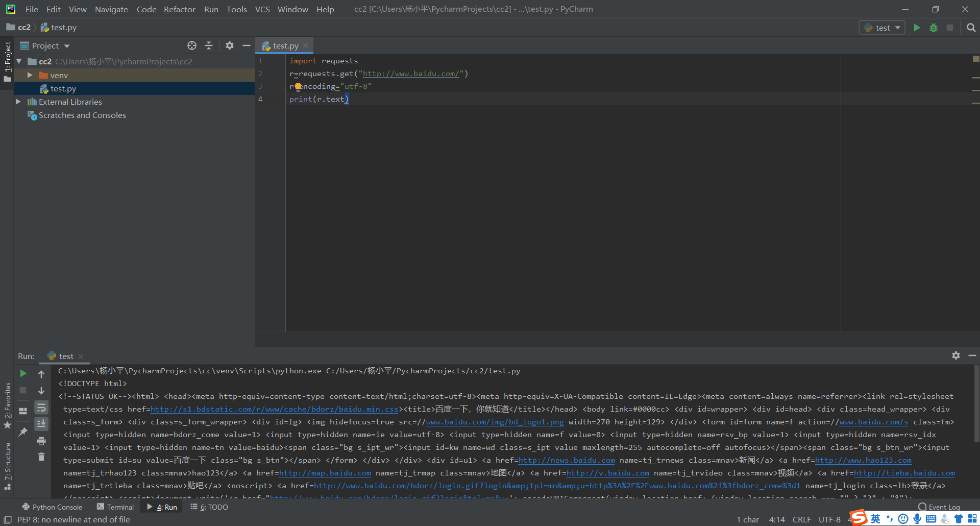Open Search Everywhere magnifier icon
Screen dimensions: 980x526
pos(971,28)
